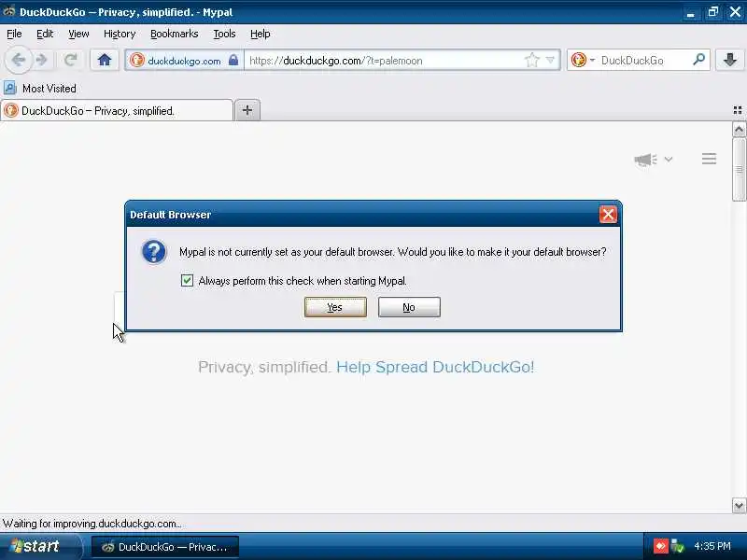Show all tabs list button
The image size is (747, 560).
pos(738,110)
